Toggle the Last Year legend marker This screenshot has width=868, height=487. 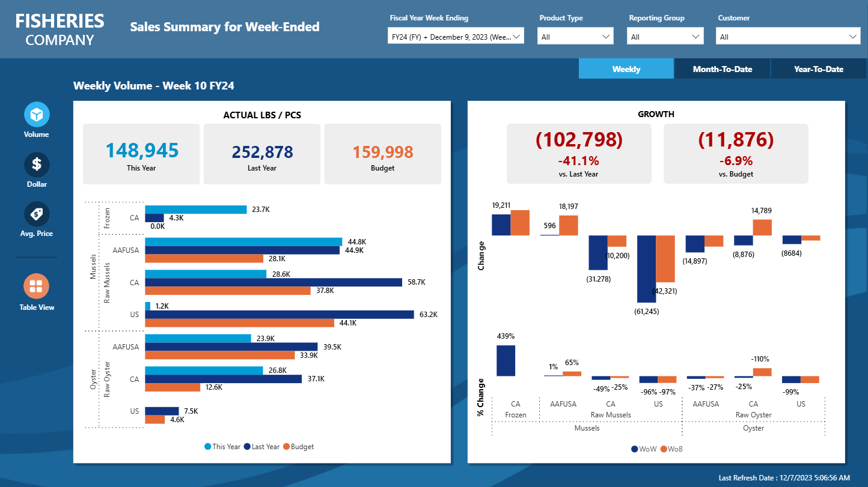point(247,447)
